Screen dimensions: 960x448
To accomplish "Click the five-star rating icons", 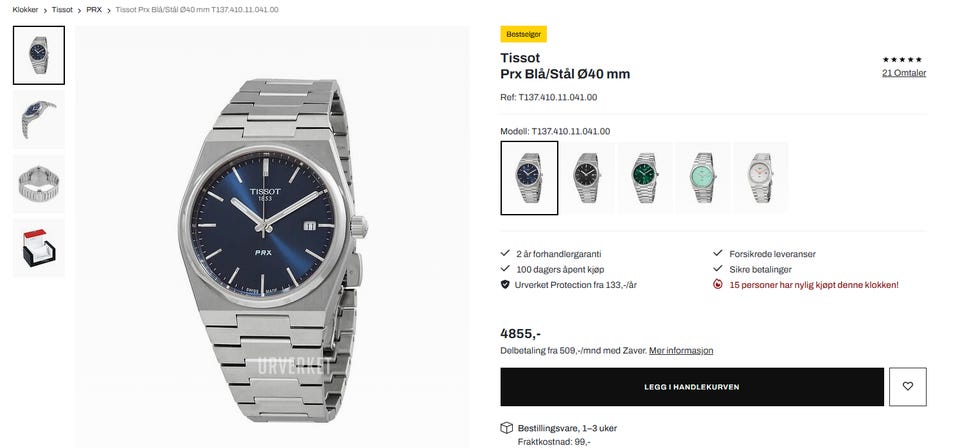I will 902,59.
